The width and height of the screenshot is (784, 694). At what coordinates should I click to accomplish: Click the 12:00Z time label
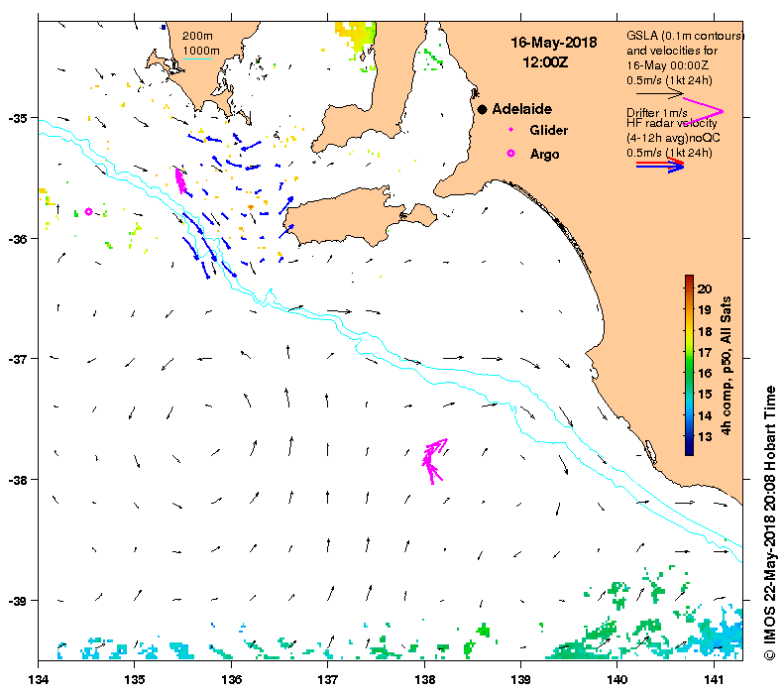click(x=545, y=62)
